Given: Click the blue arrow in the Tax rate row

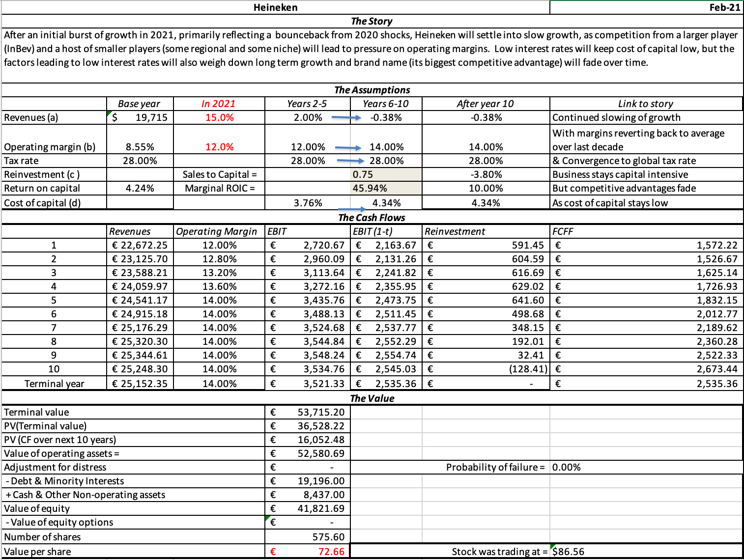Looking at the screenshot, I should (x=350, y=161).
